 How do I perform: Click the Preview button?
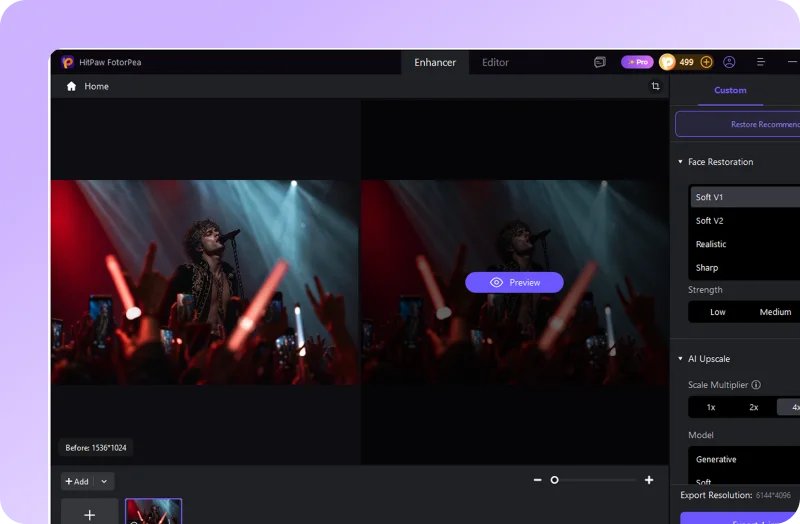pyautogui.click(x=514, y=282)
